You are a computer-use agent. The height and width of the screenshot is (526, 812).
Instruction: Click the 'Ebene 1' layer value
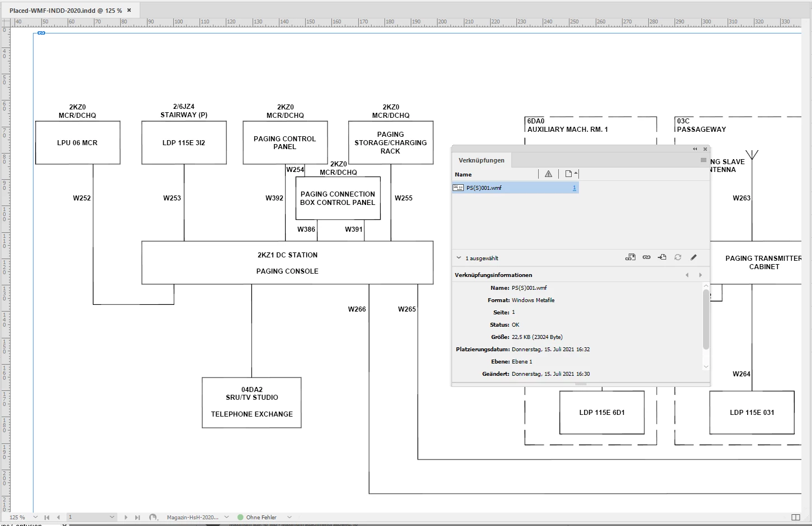(522, 361)
